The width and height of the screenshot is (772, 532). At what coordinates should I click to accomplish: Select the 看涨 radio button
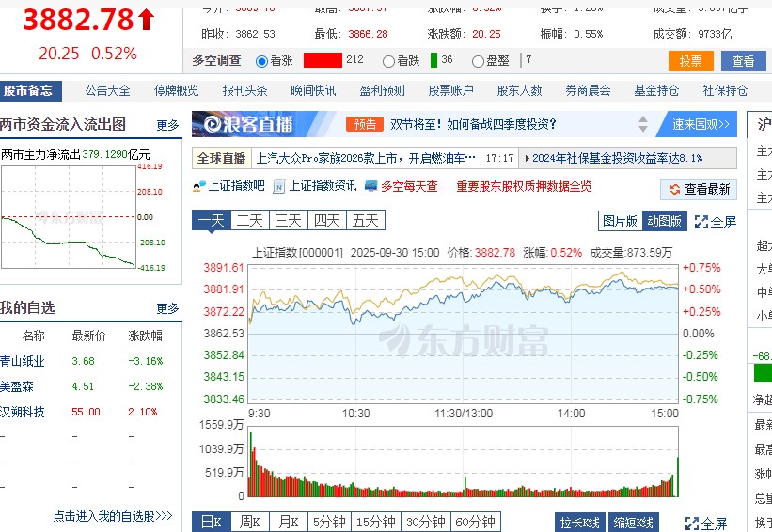tap(262, 61)
